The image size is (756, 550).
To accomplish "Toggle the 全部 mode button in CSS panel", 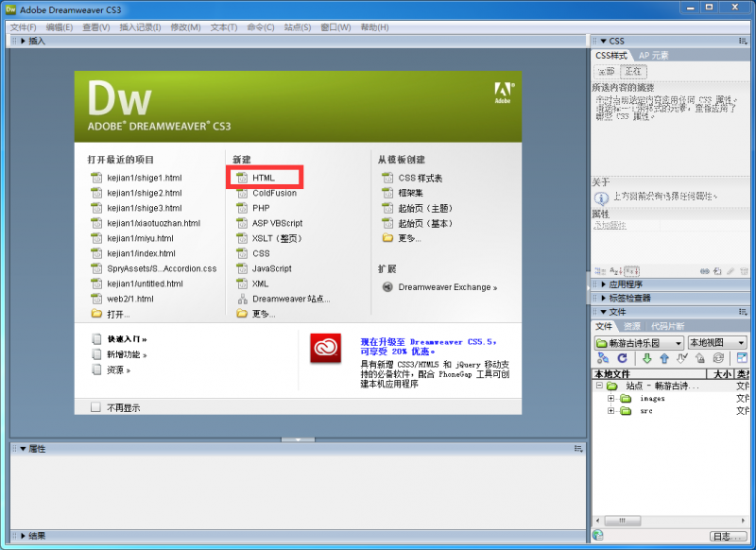I will (607, 72).
